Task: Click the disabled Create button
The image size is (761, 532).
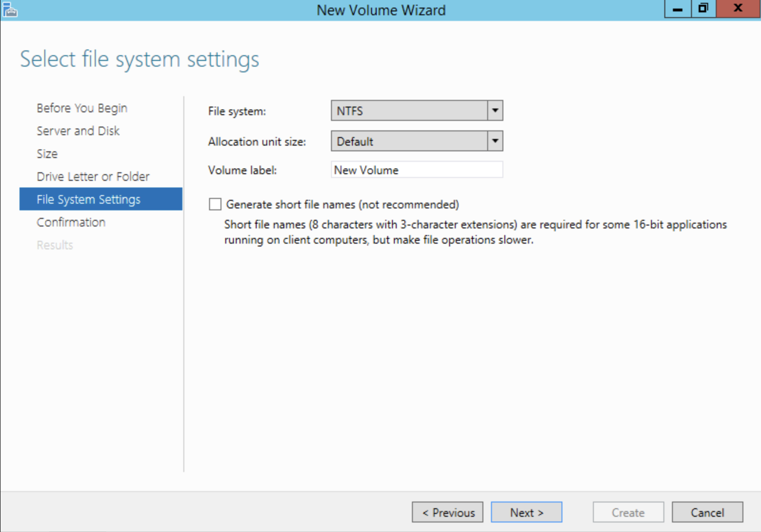Action: tap(628, 512)
